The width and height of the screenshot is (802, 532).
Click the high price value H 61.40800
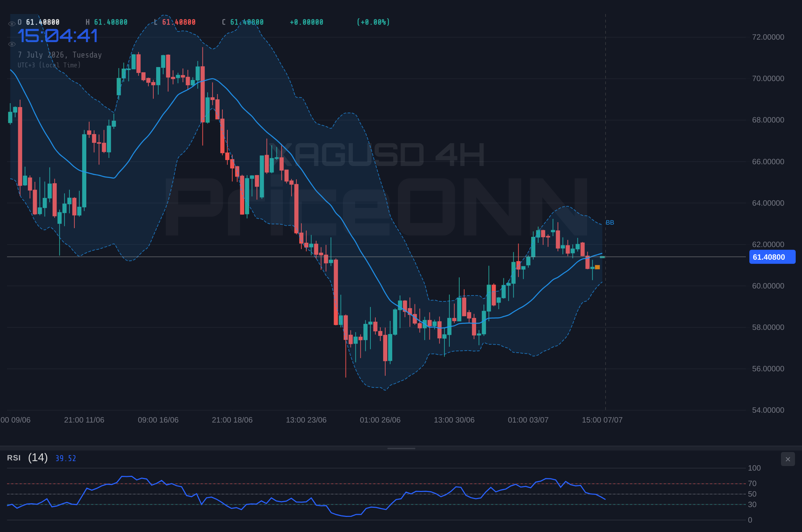tap(107, 22)
